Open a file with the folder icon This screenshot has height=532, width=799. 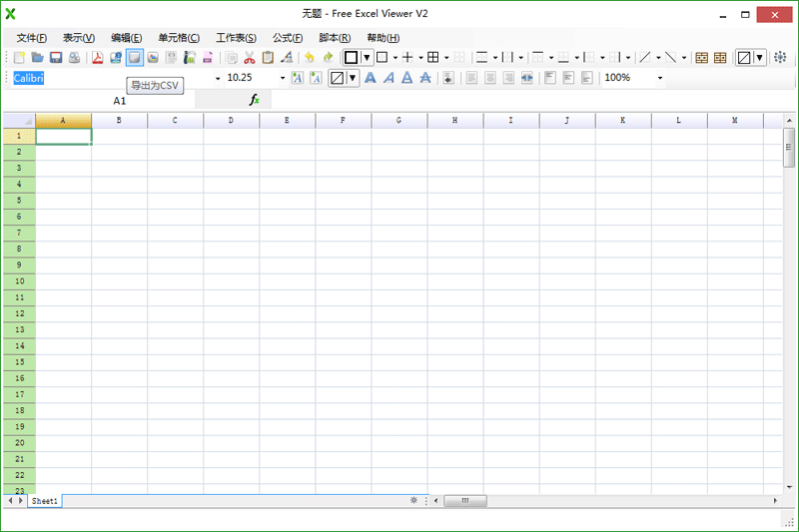pyautogui.click(x=37, y=58)
